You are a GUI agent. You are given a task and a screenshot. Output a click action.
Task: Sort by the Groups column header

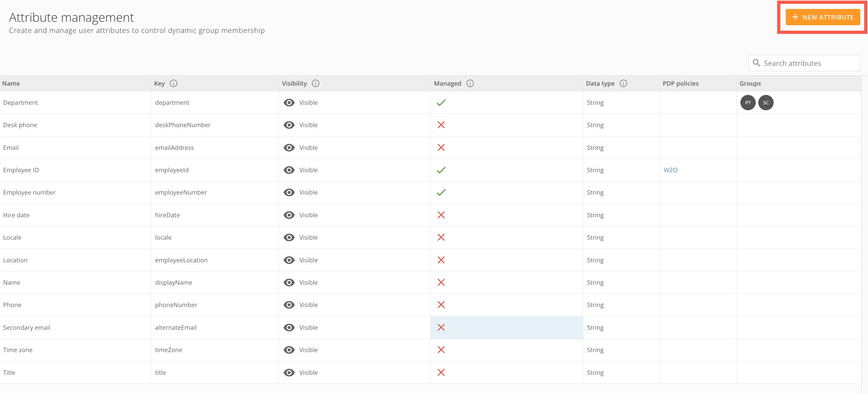pos(750,83)
